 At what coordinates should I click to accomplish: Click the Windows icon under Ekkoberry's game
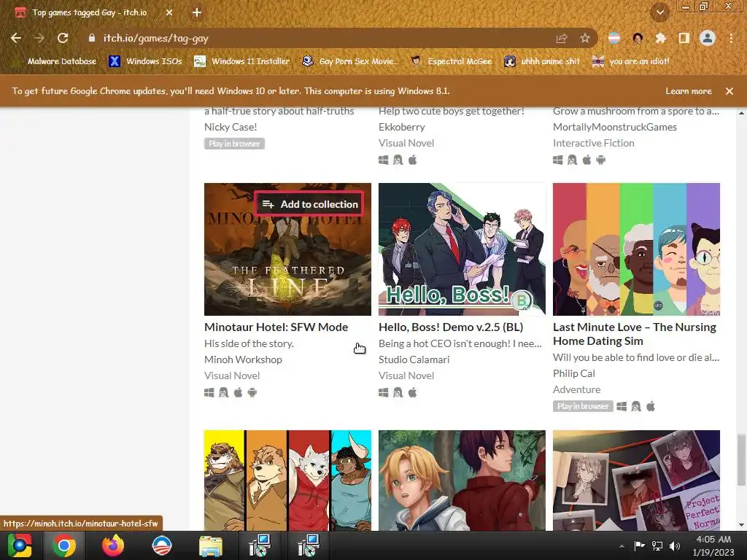(x=384, y=160)
